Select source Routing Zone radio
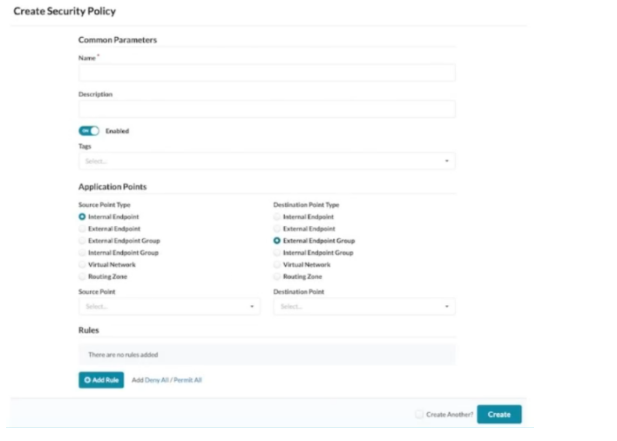Image resolution: width=617 pixels, height=441 pixels. 82,277
